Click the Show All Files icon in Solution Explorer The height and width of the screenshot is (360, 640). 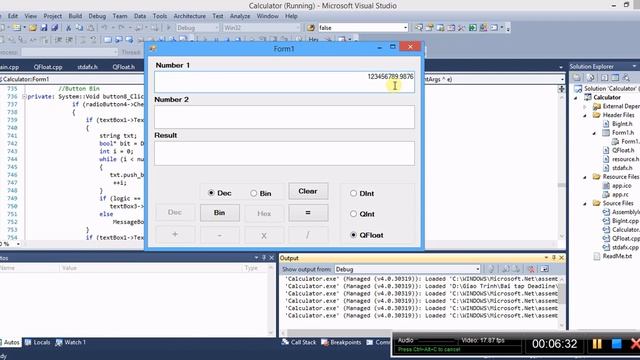tap(590, 77)
